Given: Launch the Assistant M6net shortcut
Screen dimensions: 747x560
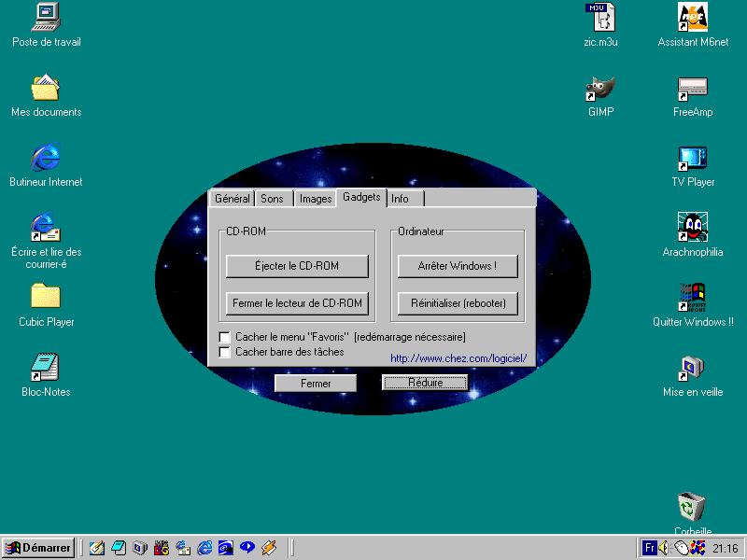Looking at the screenshot, I should tap(693, 17).
